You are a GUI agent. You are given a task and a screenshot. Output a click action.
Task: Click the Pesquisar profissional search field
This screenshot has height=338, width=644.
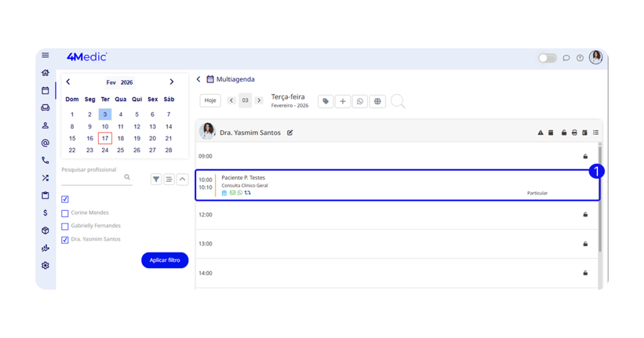[x=92, y=178]
